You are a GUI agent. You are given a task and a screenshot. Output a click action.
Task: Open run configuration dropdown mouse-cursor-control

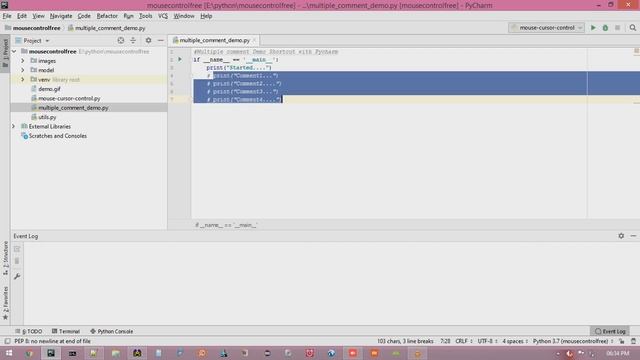pos(546,28)
